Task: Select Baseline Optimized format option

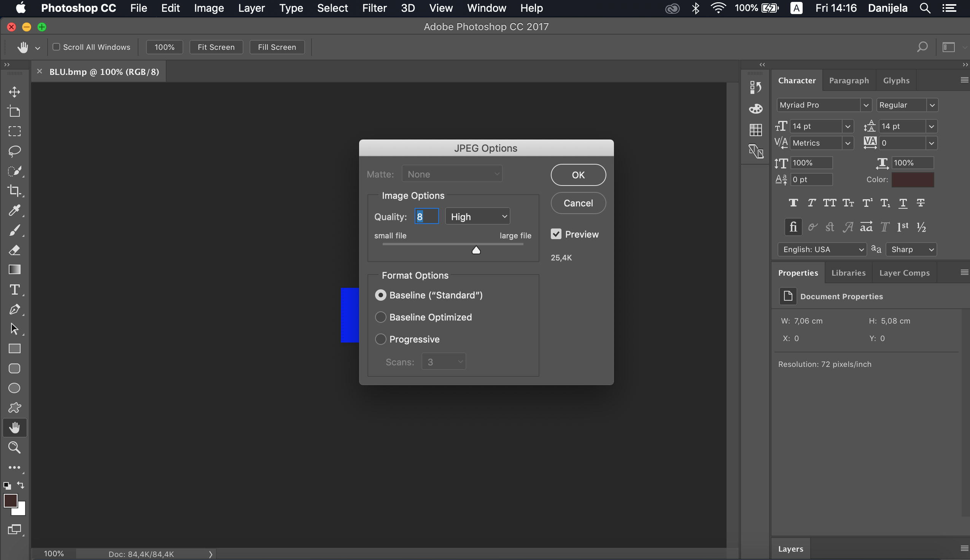Action: point(380,317)
